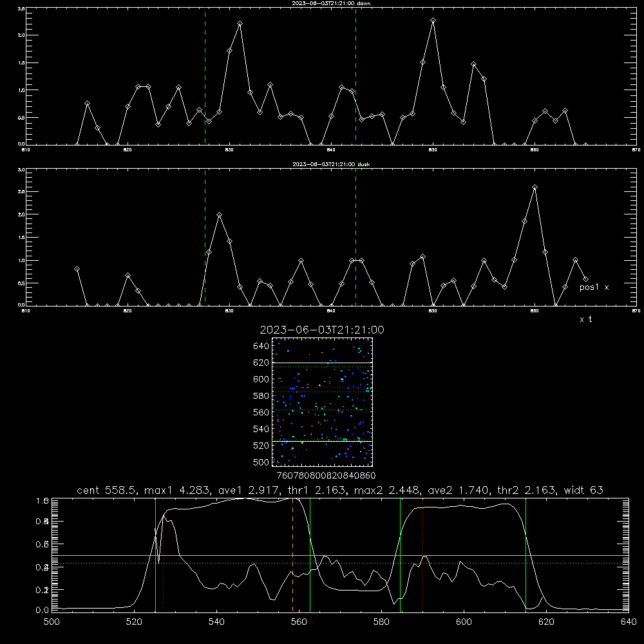
Task: Click the highest dusk plot peak near 860
Action: click(x=535, y=187)
